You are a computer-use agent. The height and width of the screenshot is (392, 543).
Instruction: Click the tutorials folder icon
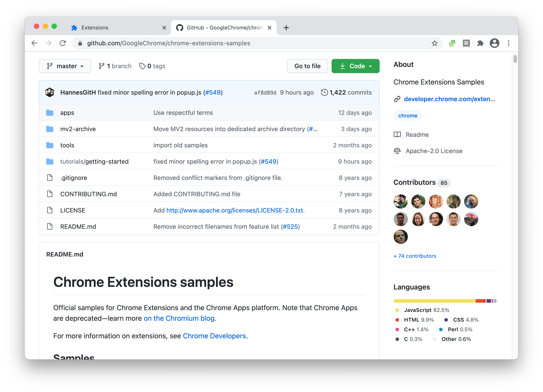(50, 161)
